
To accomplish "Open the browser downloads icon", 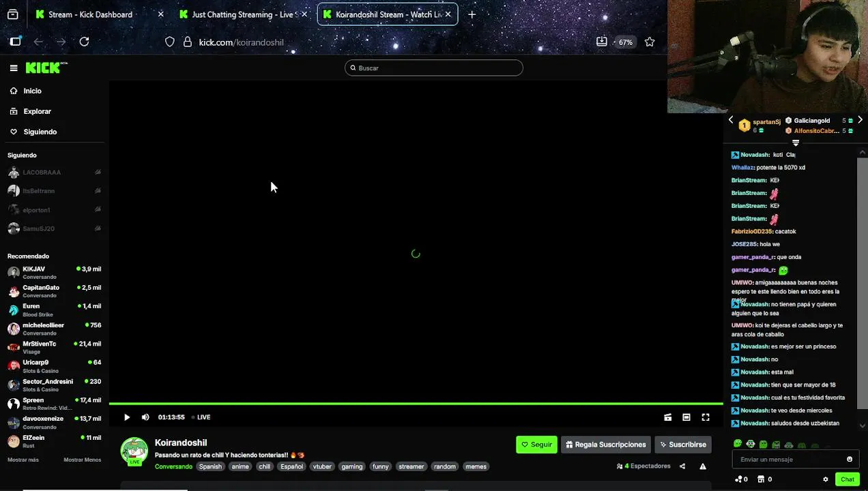I will 601,42.
